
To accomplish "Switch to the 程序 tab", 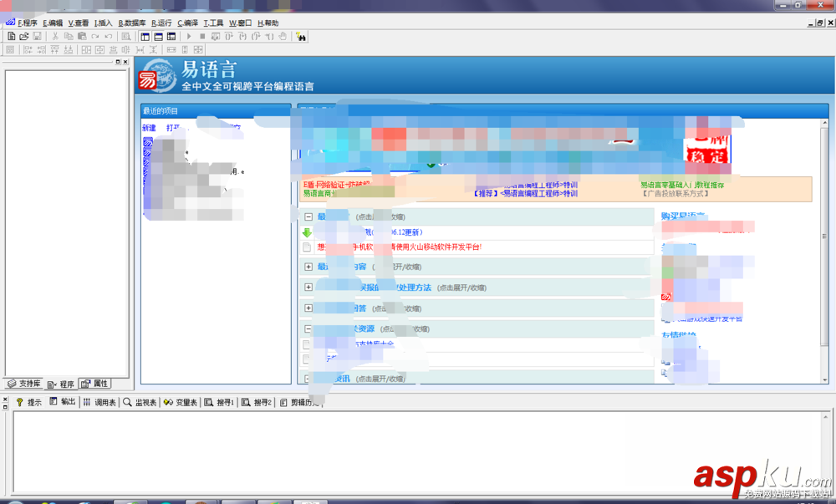I will pos(60,384).
